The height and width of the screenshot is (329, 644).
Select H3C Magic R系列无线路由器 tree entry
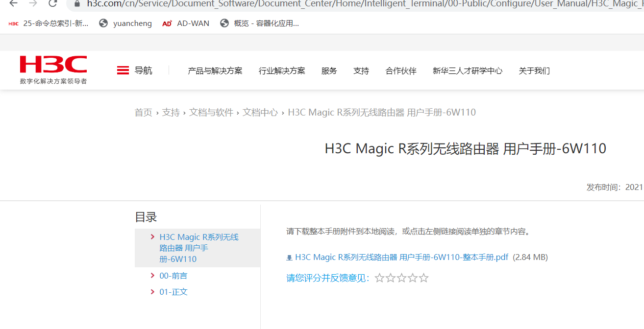[x=199, y=248]
